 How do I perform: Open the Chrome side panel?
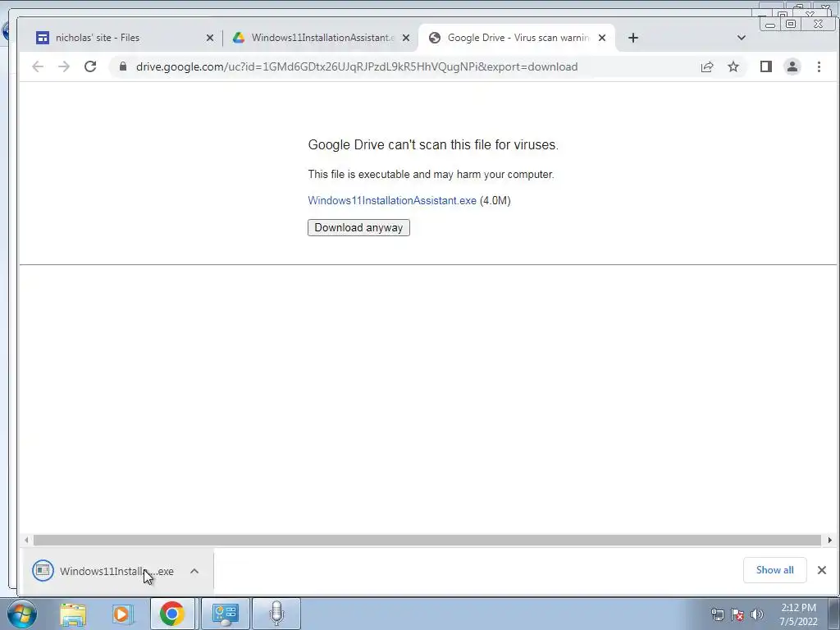[x=766, y=66]
